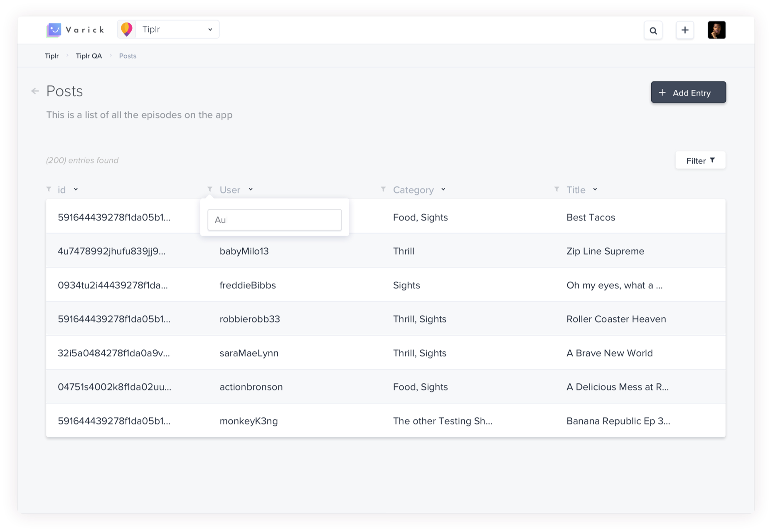Click inside the User filter text field

tap(274, 220)
